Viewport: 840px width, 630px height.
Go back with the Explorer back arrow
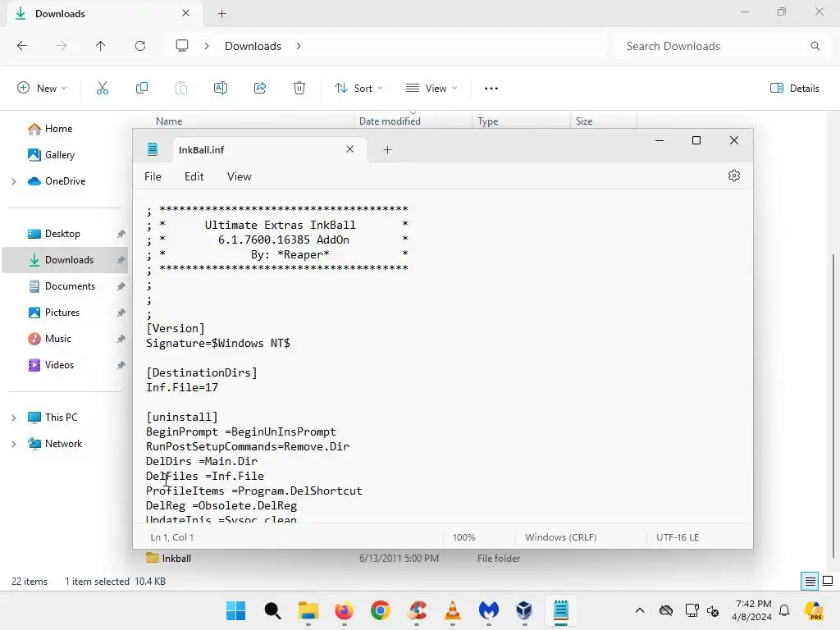point(22,46)
